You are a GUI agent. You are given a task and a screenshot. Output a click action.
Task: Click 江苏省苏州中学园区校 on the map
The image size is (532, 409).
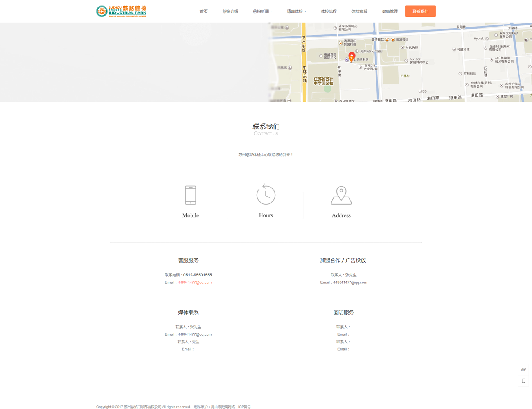click(x=324, y=81)
